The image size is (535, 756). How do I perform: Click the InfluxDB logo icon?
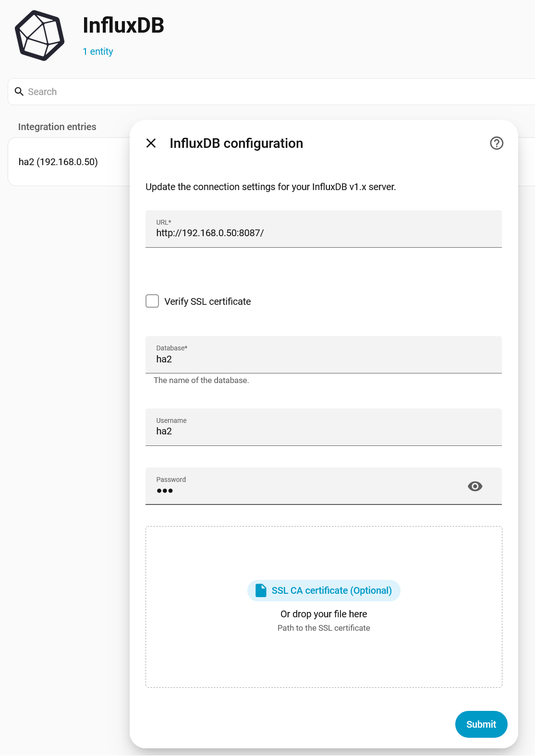(x=39, y=36)
